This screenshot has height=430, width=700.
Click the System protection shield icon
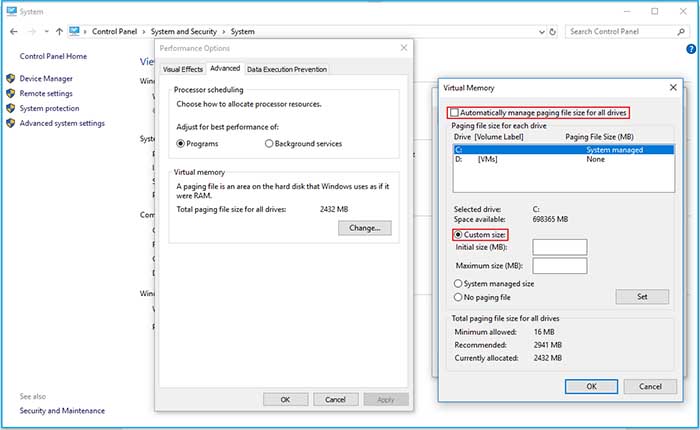(10, 108)
